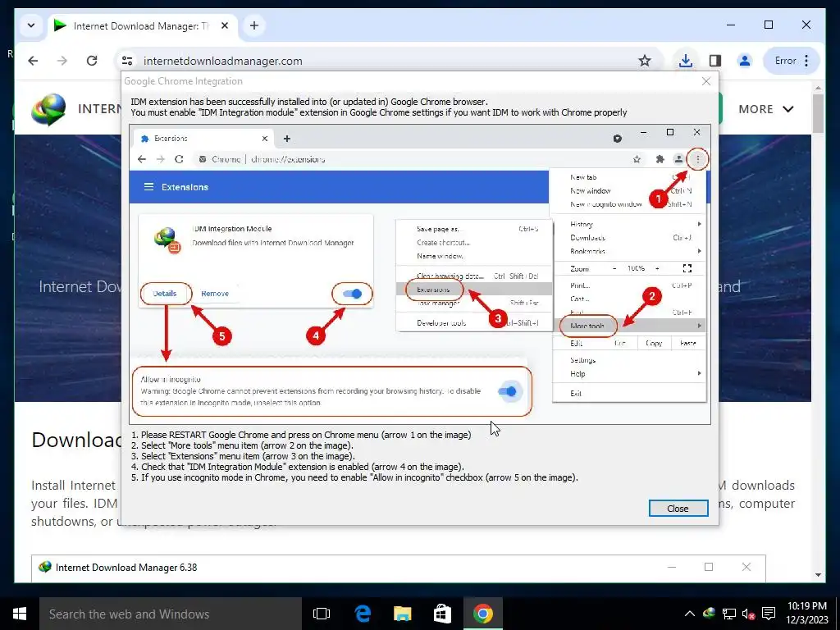Toggle Chrome side panel icon
The height and width of the screenshot is (630, 840).
(715, 61)
